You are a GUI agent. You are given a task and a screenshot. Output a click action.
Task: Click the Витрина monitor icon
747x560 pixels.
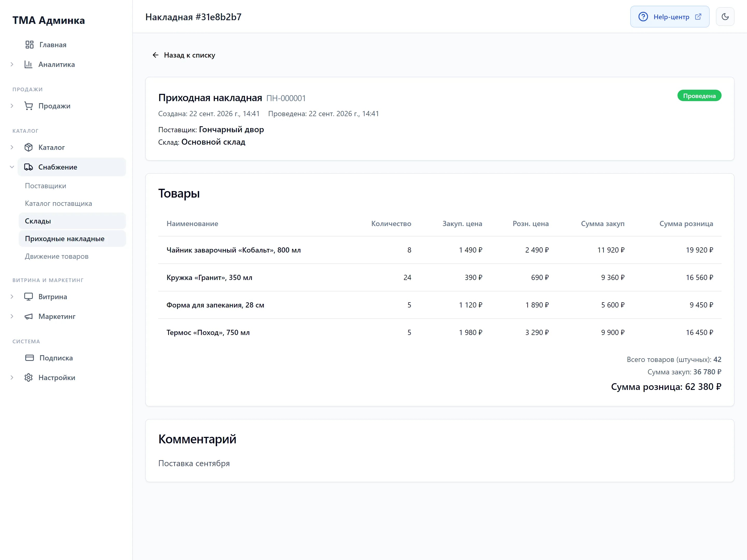(28, 296)
